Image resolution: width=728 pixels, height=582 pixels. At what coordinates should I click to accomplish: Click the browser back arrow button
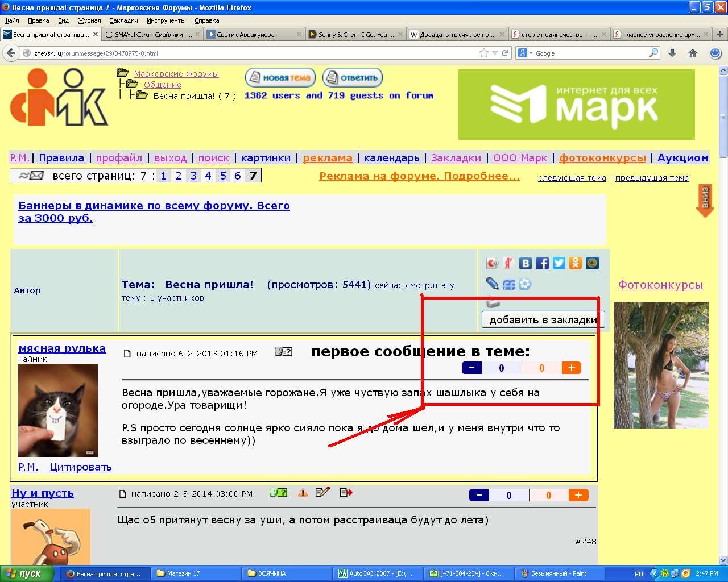pyautogui.click(x=11, y=53)
